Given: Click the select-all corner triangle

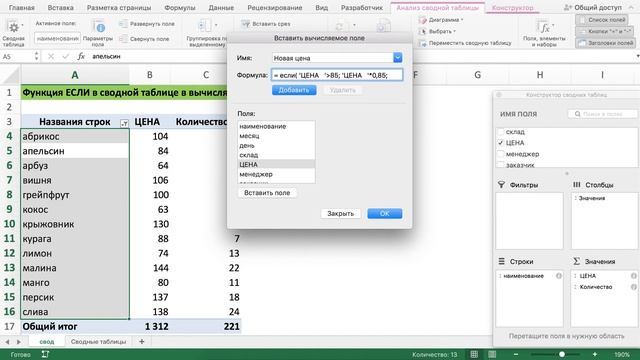Looking at the screenshot, I should tap(11, 76).
